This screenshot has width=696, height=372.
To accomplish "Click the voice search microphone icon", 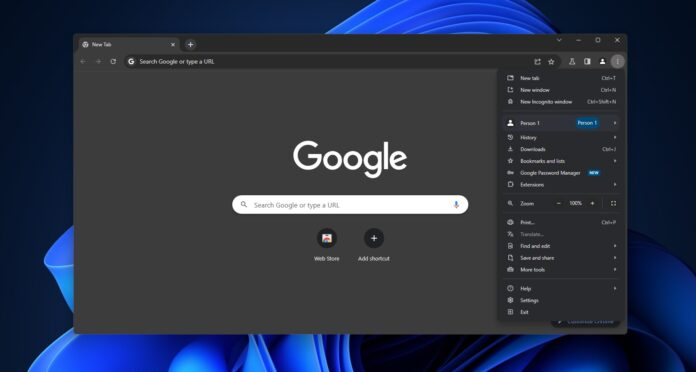I will tap(456, 205).
